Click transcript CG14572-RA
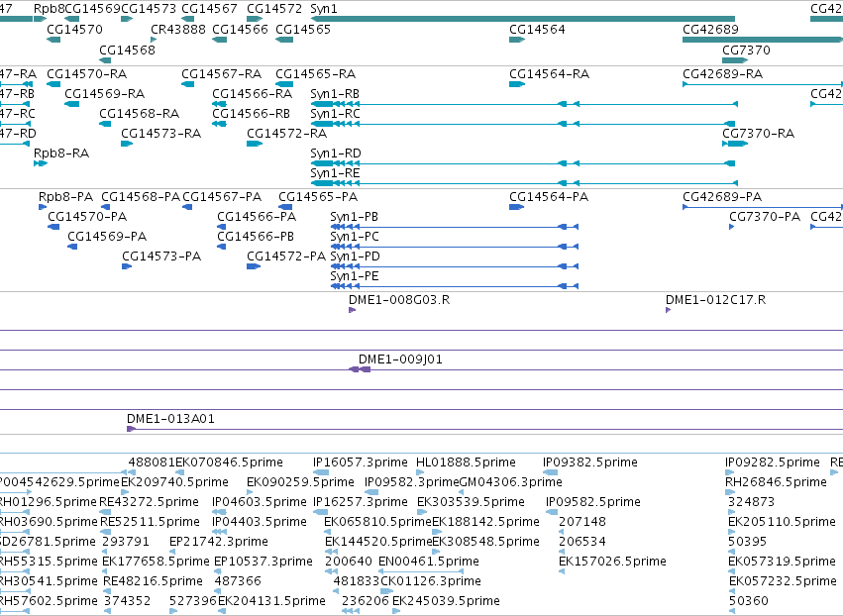Image resolution: width=843 pixels, height=616 pixels. coord(255,144)
